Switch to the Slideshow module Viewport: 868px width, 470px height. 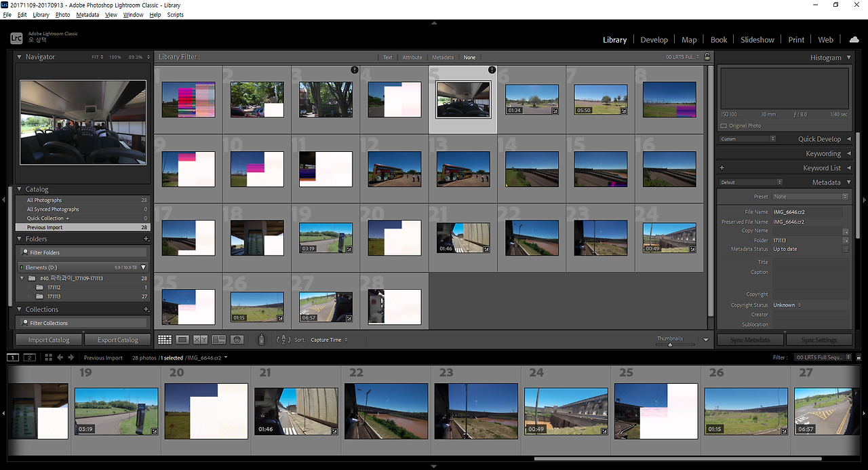pyautogui.click(x=757, y=39)
